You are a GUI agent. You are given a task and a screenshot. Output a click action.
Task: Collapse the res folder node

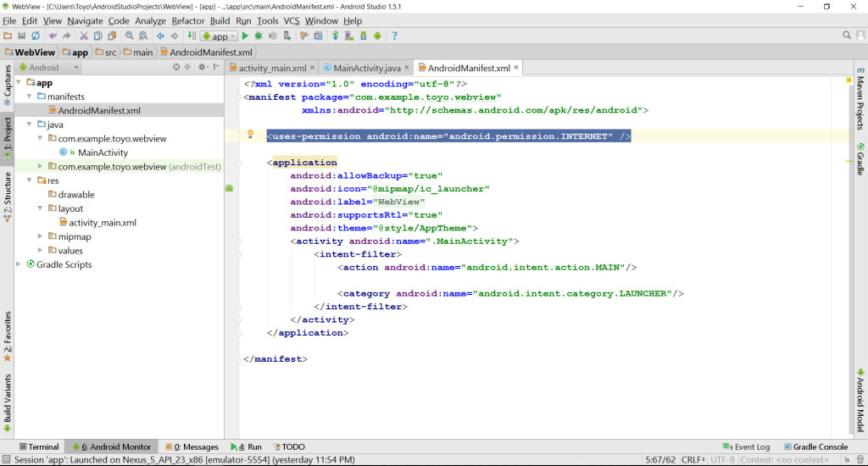pyautogui.click(x=30, y=180)
